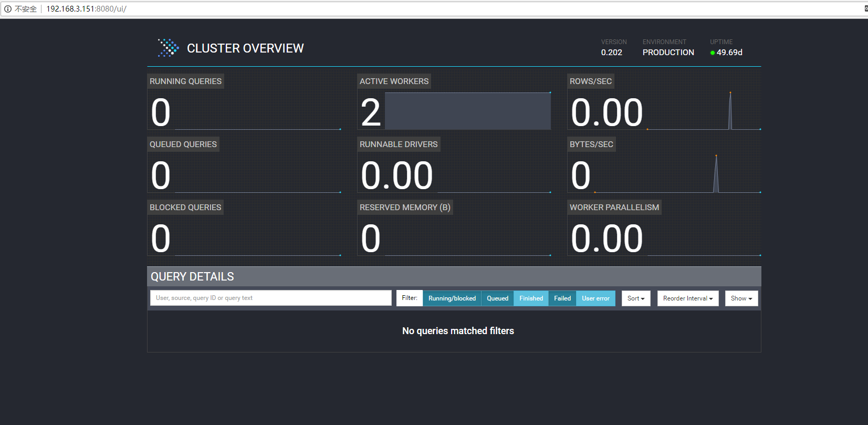Toggle the Running/blocked query filter
Screen dimensions: 868x425
(452, 298)
